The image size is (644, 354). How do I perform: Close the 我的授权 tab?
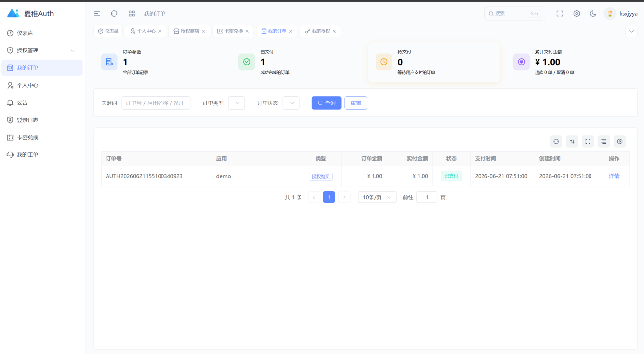pos(334,31)
